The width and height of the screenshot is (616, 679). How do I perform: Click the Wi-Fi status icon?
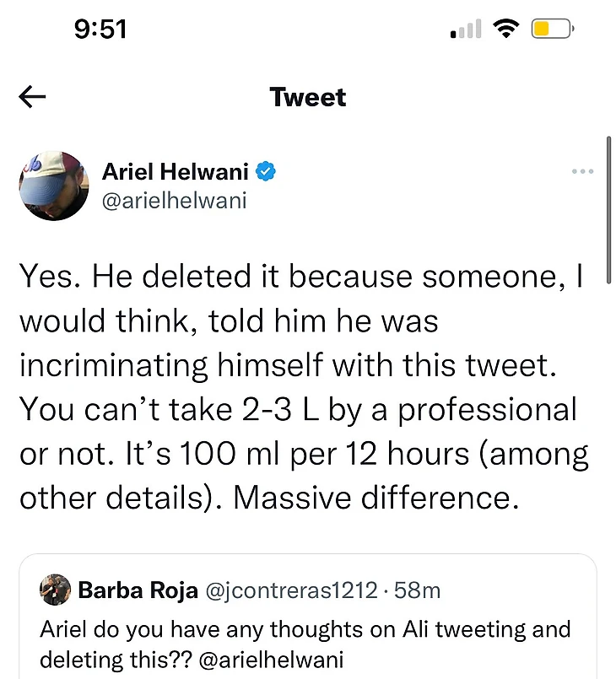(x=506, y=30)
